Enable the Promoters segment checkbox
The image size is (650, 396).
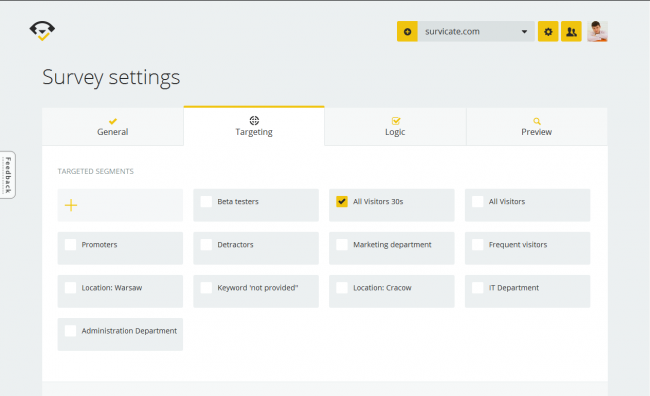point(70,245)
